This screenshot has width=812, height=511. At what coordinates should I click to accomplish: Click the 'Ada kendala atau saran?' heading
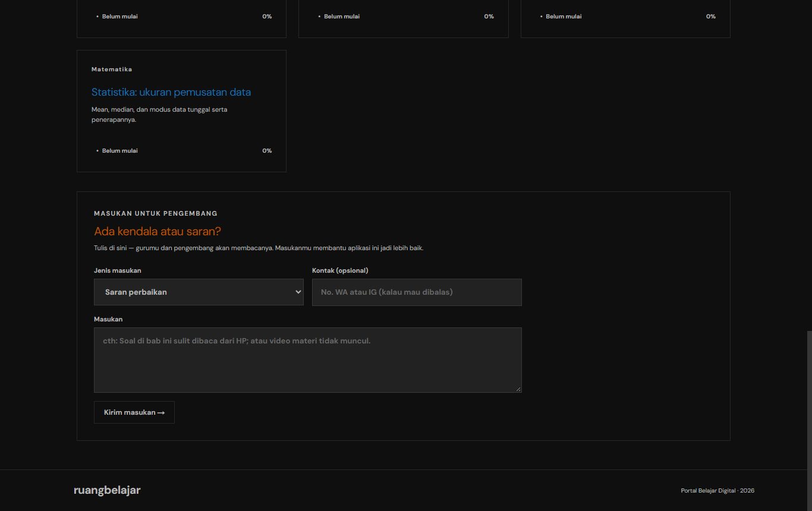[x=158, y=231]
